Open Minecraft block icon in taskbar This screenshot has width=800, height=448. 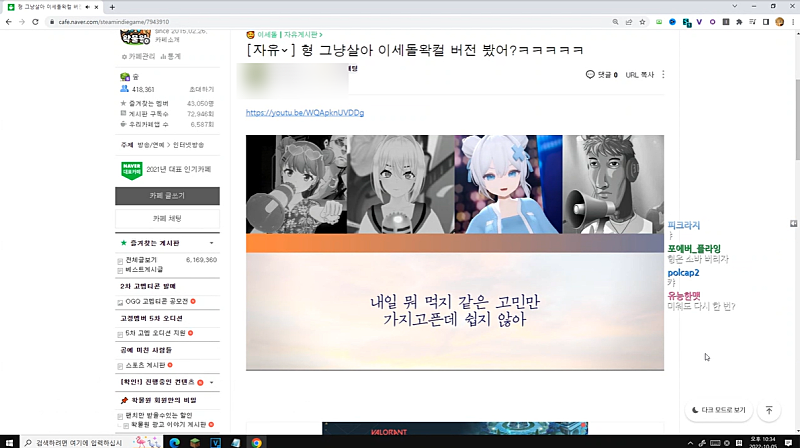(195, 442)
